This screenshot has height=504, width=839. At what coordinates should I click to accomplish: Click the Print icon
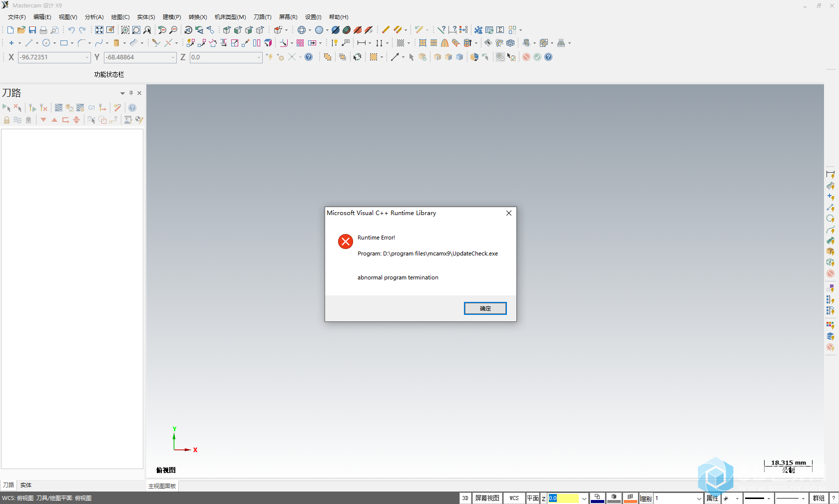pos(43,30)
